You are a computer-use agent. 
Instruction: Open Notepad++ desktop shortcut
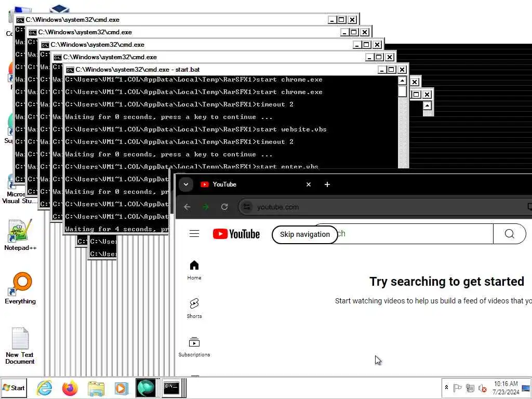[x=20, y=235]
